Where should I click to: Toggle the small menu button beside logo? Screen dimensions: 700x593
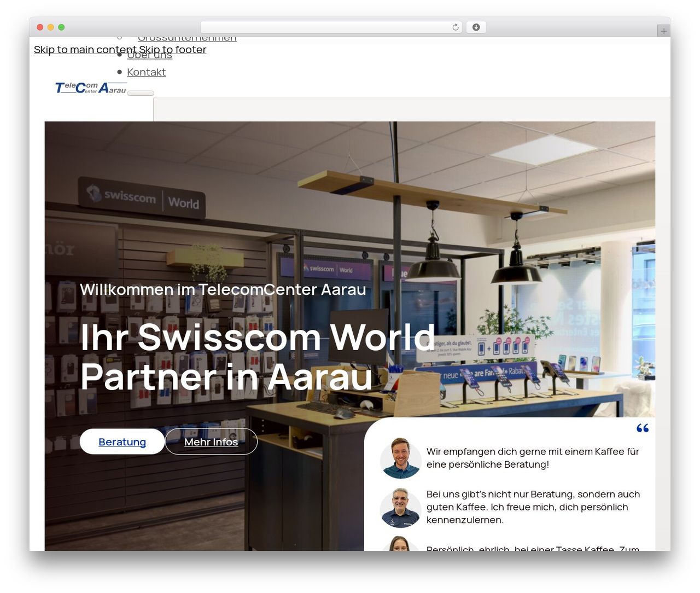141,93
